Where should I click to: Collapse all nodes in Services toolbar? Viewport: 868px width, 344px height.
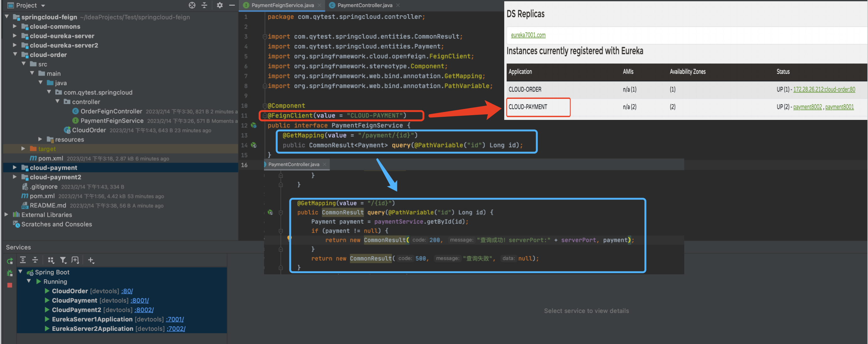(35, 260)
